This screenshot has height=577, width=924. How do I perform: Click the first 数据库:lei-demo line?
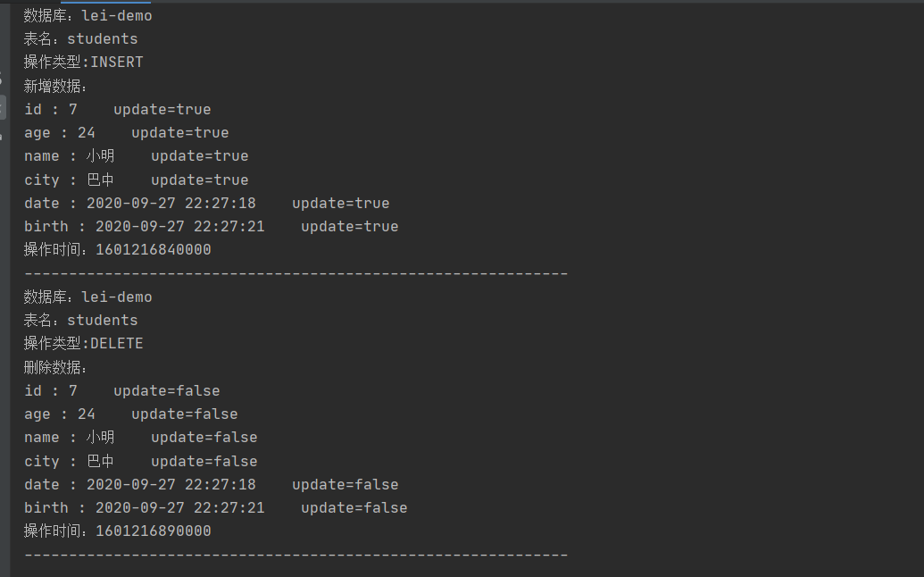coord(87,16)
